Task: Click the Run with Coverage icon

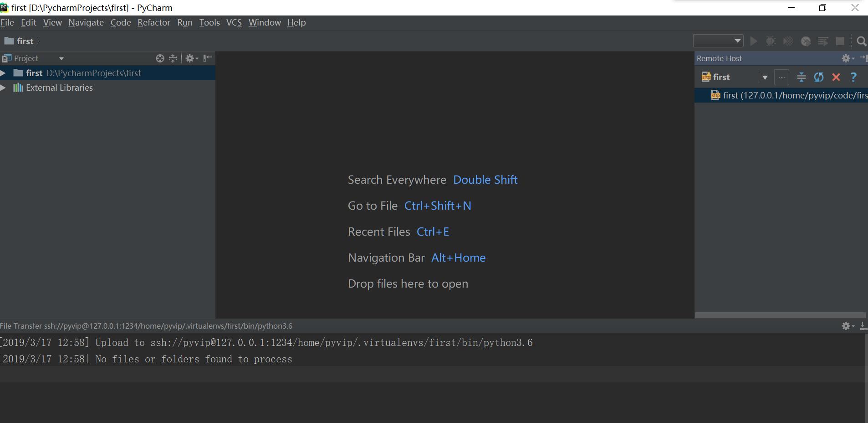Action: click(788, 41)
